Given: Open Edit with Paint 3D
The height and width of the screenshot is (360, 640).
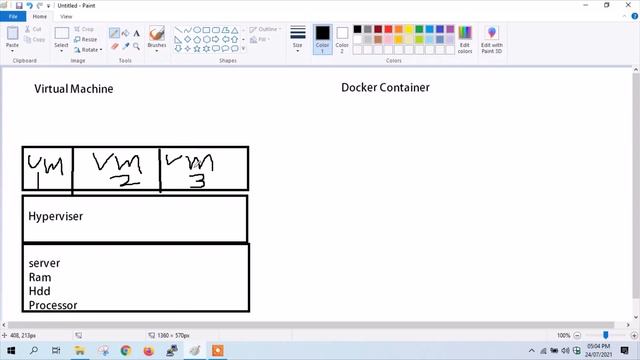Looking at the screenshot, I should tap(491, 40).
